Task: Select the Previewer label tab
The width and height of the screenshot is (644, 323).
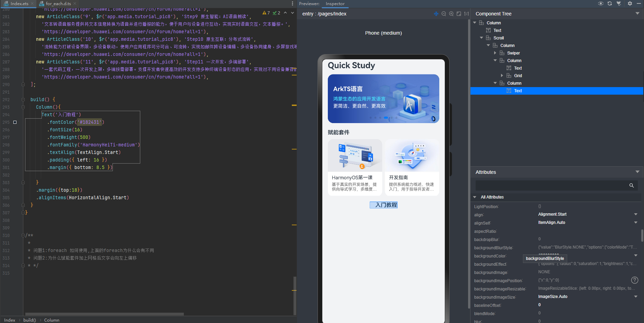Action: click(x=309, y=4)
